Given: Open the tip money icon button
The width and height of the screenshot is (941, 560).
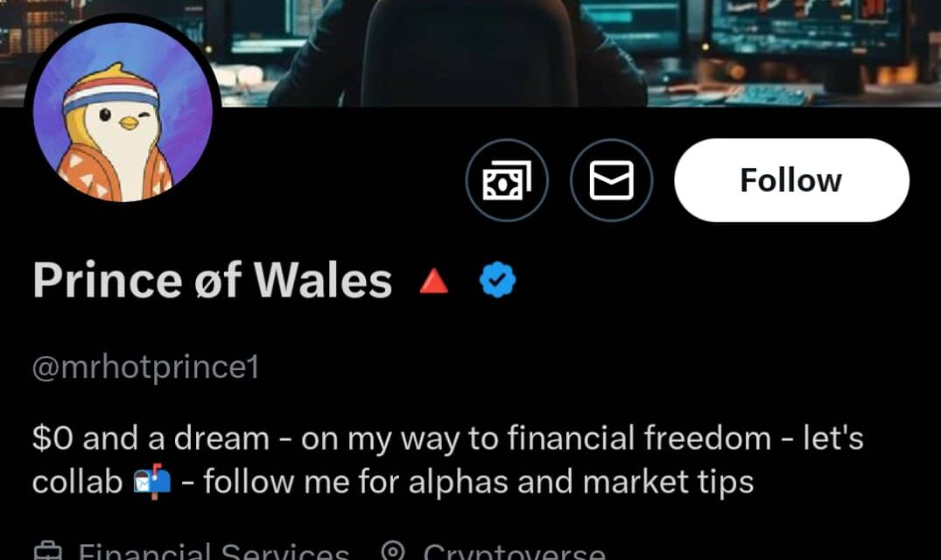Looking at the screenshot, I should (507, 180).
